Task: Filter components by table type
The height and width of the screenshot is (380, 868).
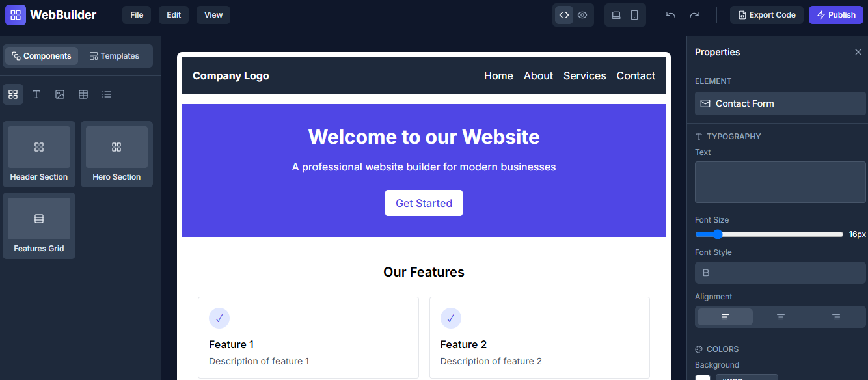Action: pyautogui.click(x=83, y=94)
